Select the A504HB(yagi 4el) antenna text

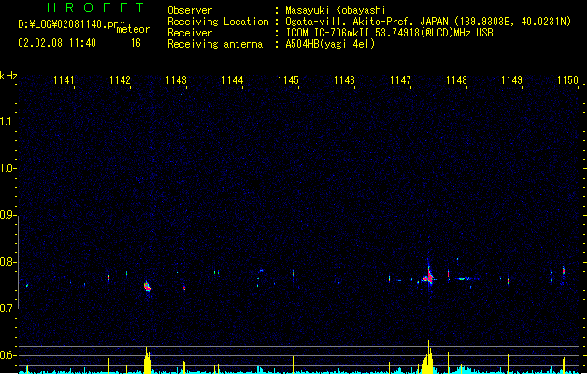coord(330,44)
